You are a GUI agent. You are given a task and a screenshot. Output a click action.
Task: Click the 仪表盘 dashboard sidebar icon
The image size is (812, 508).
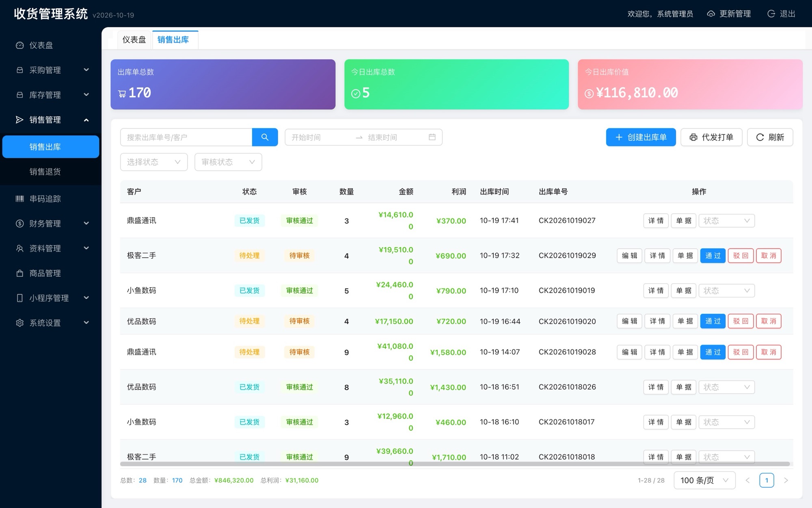tap(19, 45)
